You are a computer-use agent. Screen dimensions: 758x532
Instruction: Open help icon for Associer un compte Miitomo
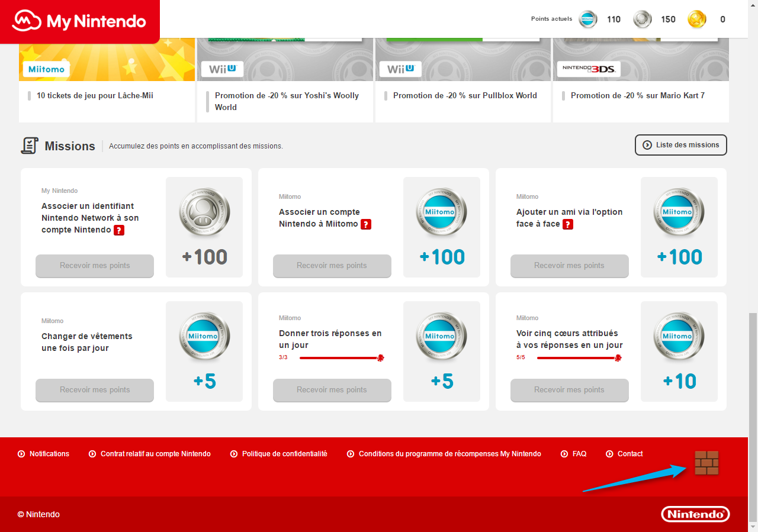[x=366, y=224]
